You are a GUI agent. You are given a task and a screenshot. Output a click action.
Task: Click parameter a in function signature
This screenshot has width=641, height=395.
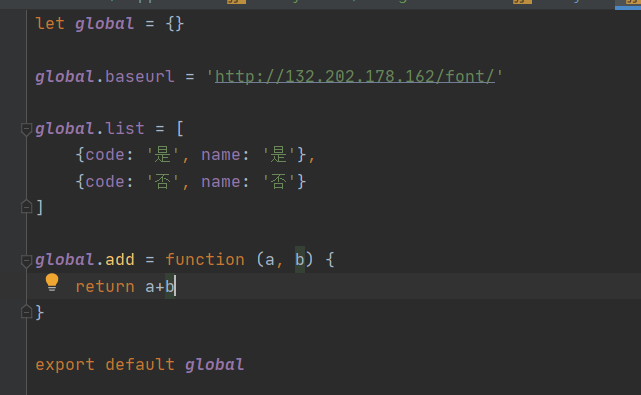coord(269,260)
